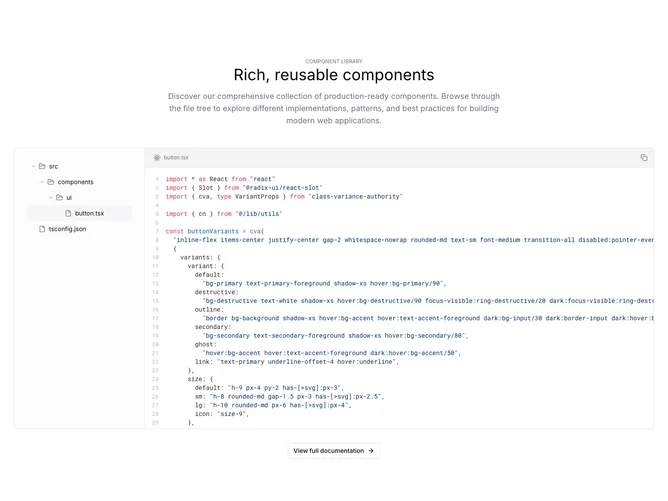Image resolution: width=668 pixels, height=501 pixels.
Task: Select the components folder label
Action: click(75, 182)
